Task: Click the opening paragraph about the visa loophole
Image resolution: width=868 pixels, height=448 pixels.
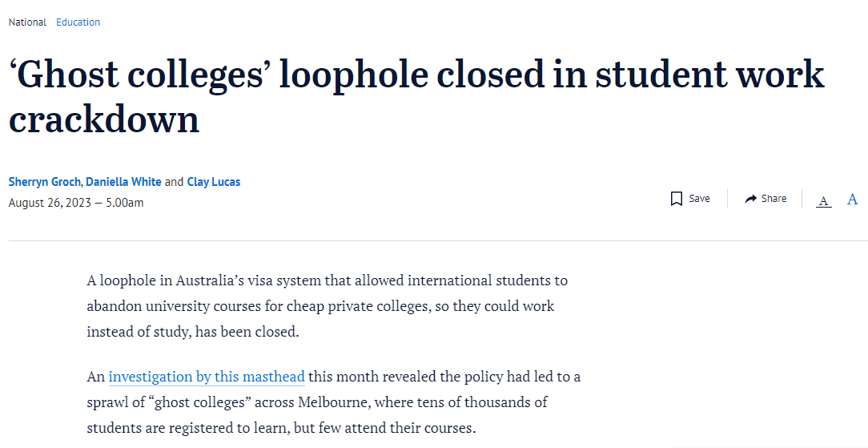Action: 328,306
